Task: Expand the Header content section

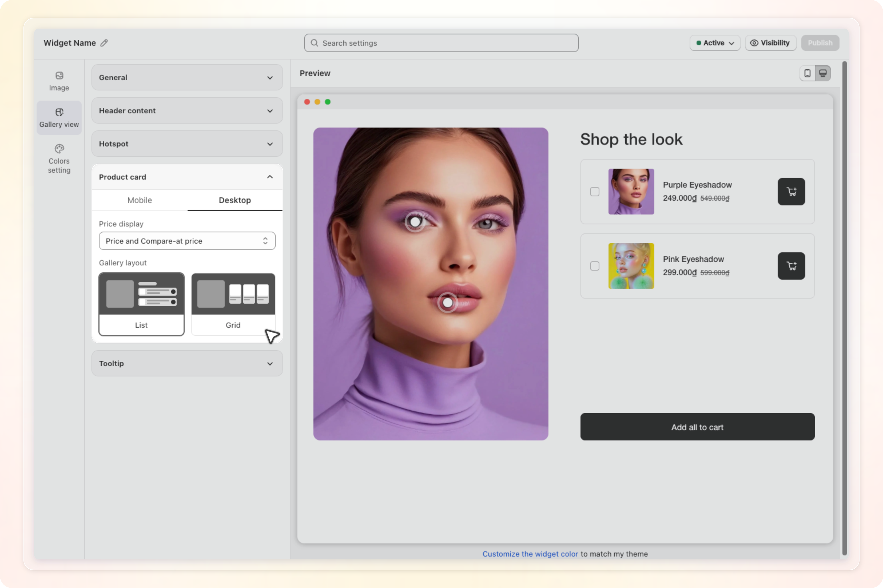Action: (187, 111)
